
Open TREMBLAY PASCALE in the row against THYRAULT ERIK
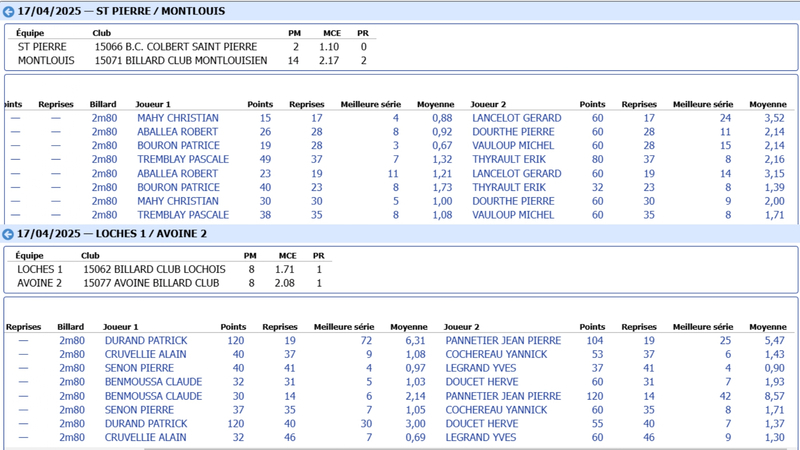(183, 159)
